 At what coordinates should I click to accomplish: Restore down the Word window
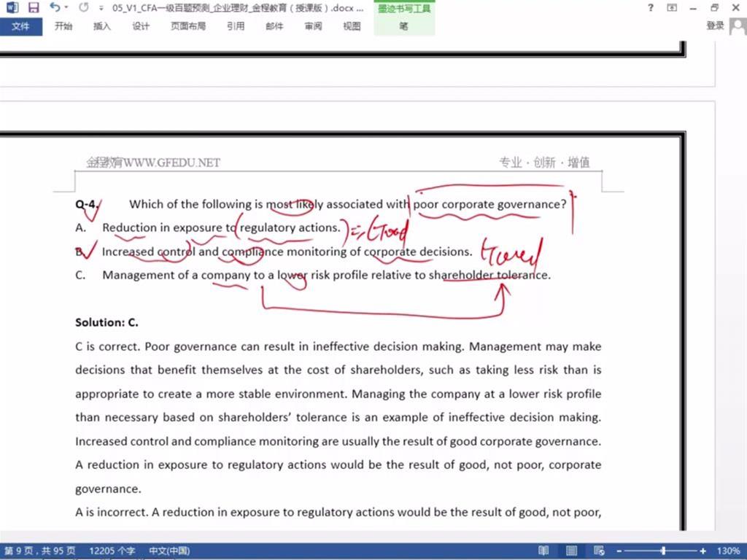click(x=715, y=7)
